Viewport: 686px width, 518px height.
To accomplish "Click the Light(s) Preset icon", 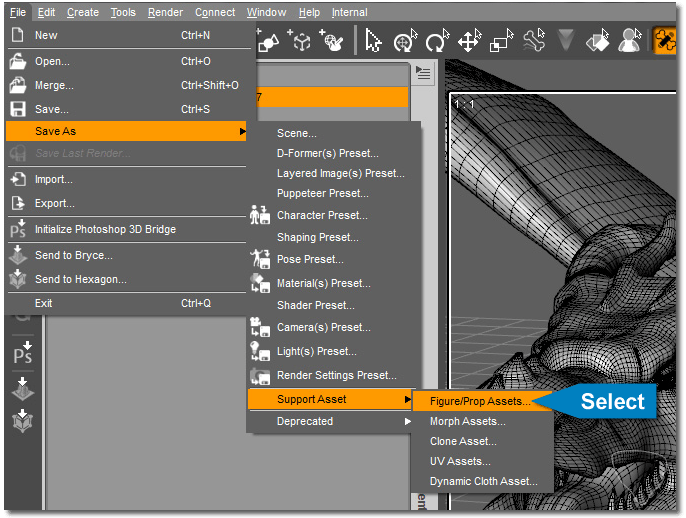I will [x=260, y=351].
